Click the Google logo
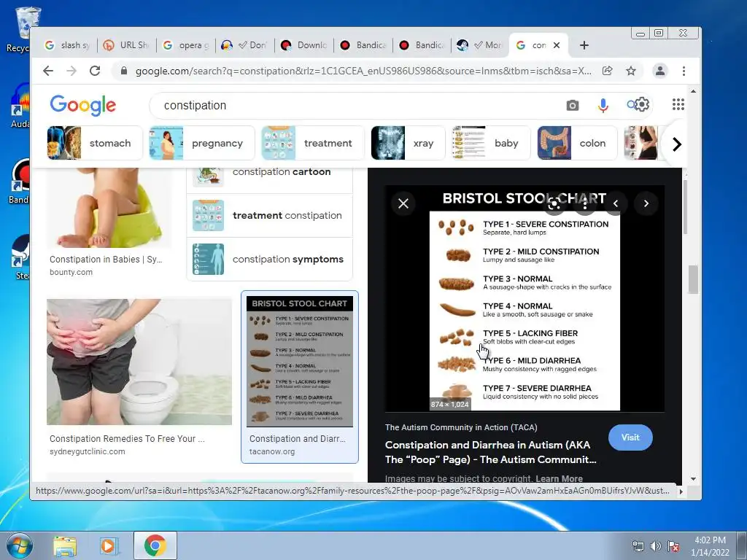The image size is (747, 560). click(83, 105)
